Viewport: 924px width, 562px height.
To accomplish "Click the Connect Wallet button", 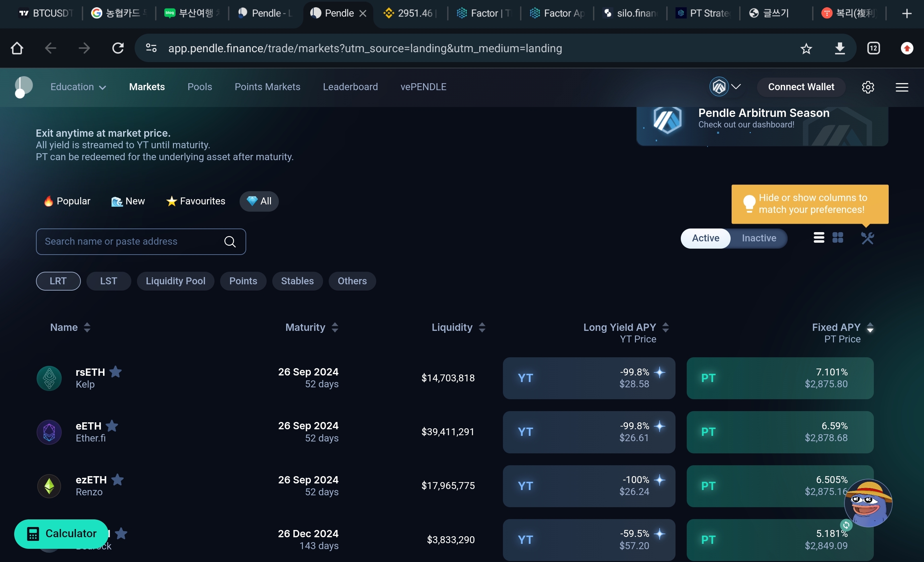I will tap(801, 87).
